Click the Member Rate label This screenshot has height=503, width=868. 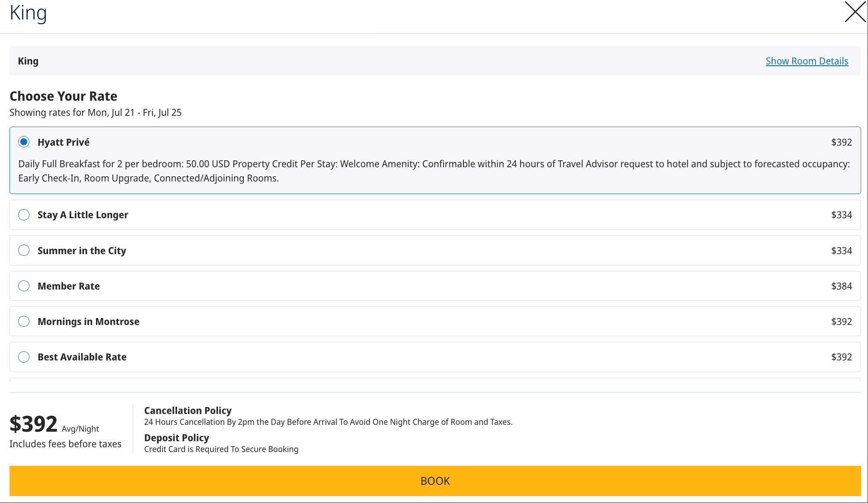click(x=69, y=286)
